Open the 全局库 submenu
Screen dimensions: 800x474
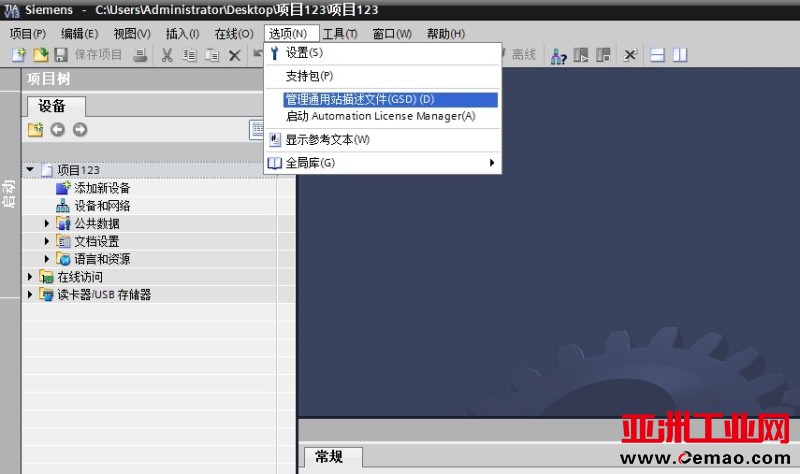(381, 162)
